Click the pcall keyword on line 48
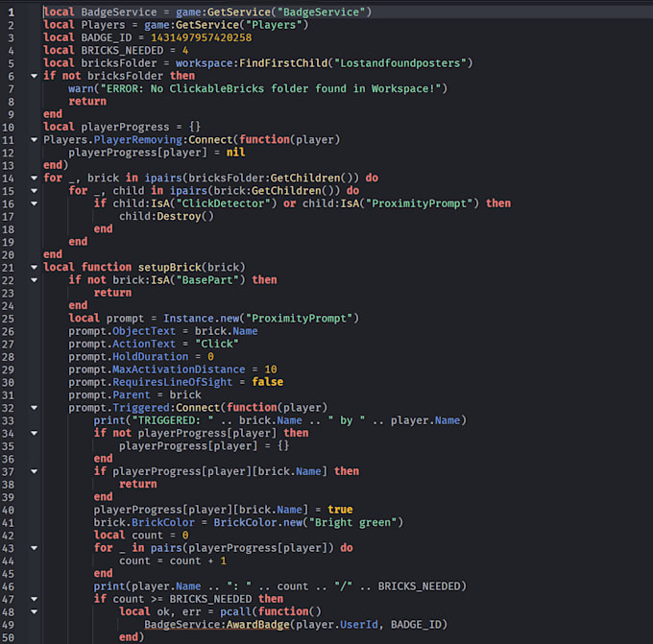 tap(235, 612)
